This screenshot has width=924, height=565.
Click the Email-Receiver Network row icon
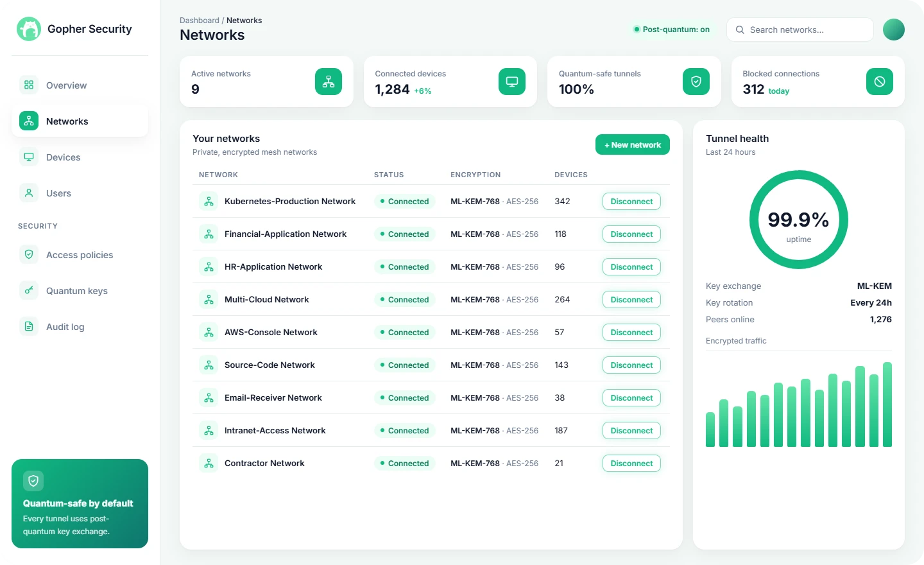(209, 397)
